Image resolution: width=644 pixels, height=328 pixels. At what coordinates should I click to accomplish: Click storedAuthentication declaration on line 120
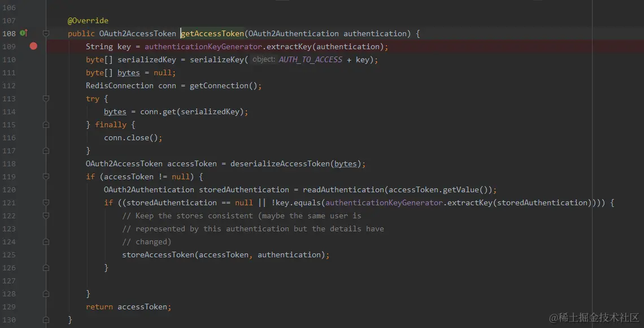click(x=244, y=190)
